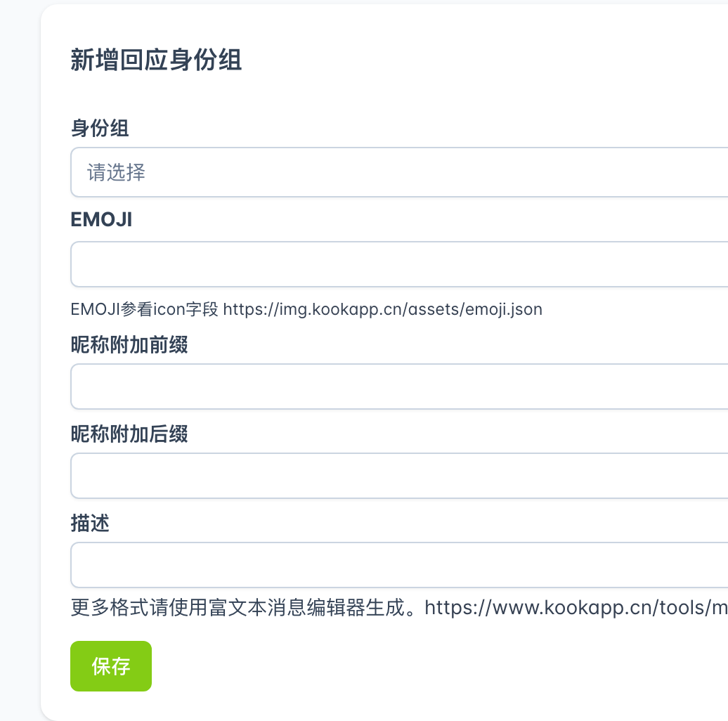Open the www.kookapp.cn/tools URL
Image resolution: width=728 pixels, height=721 pixels.
576,607
